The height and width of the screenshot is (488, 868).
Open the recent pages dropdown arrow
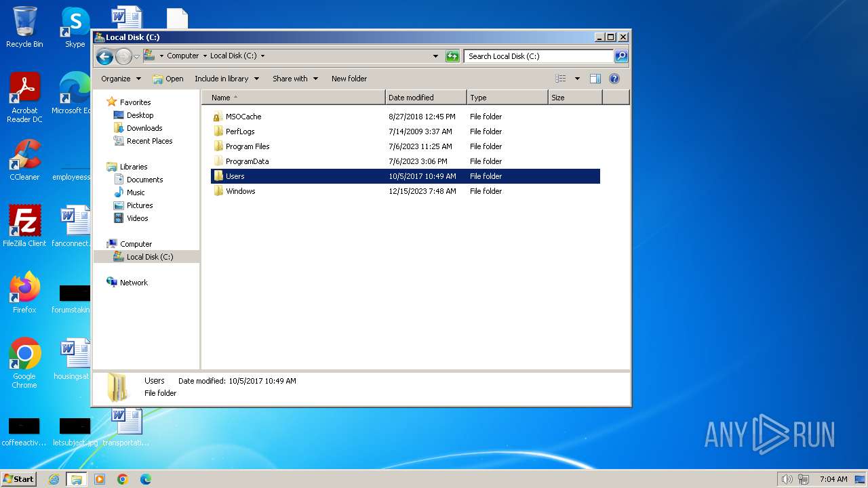click(136, 56)
